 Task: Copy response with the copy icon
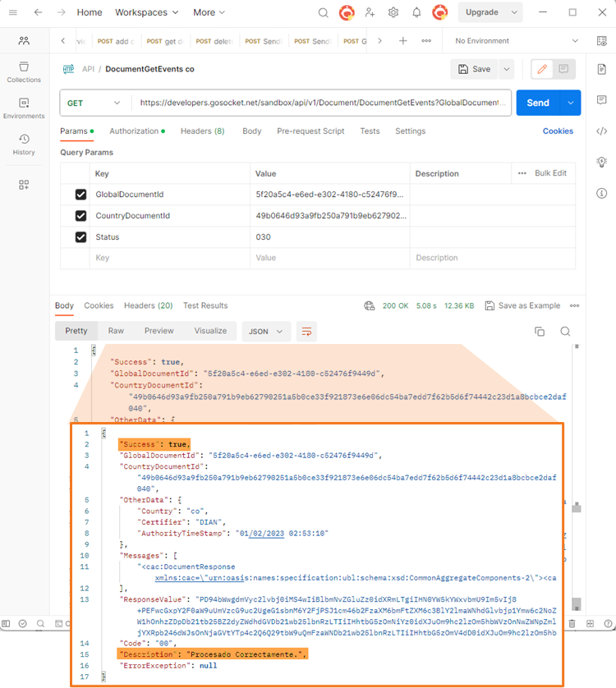pyautogui.click(x=540, y=332)
